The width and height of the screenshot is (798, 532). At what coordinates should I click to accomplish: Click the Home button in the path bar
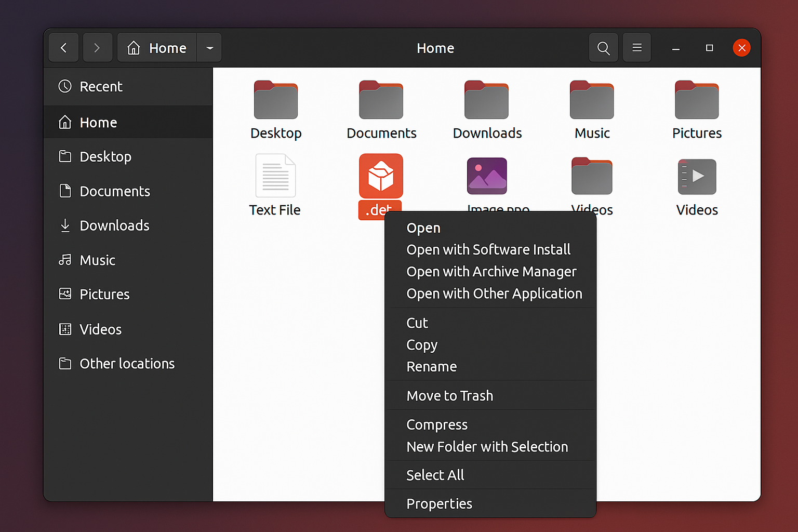click(x=156, y=47)
